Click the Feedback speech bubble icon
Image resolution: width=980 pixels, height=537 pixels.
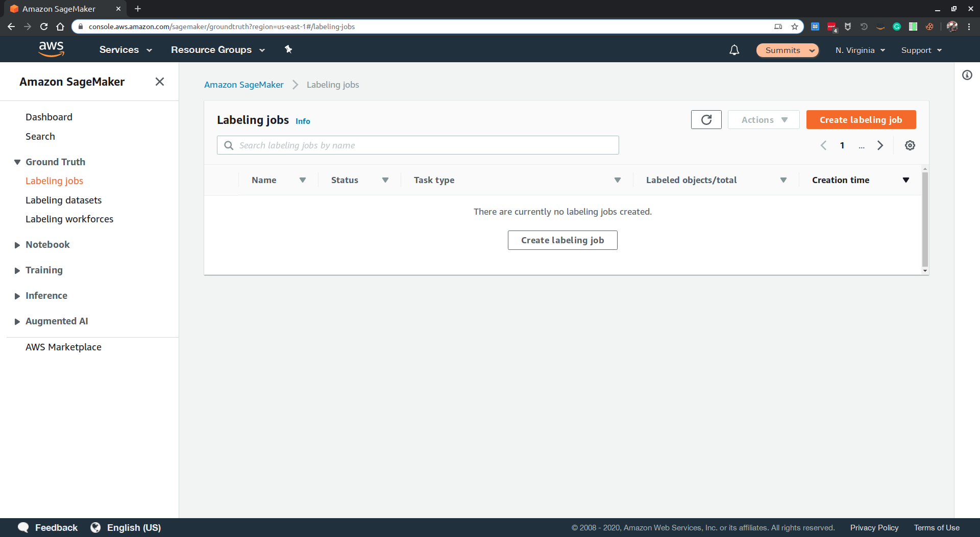(23, 527)
